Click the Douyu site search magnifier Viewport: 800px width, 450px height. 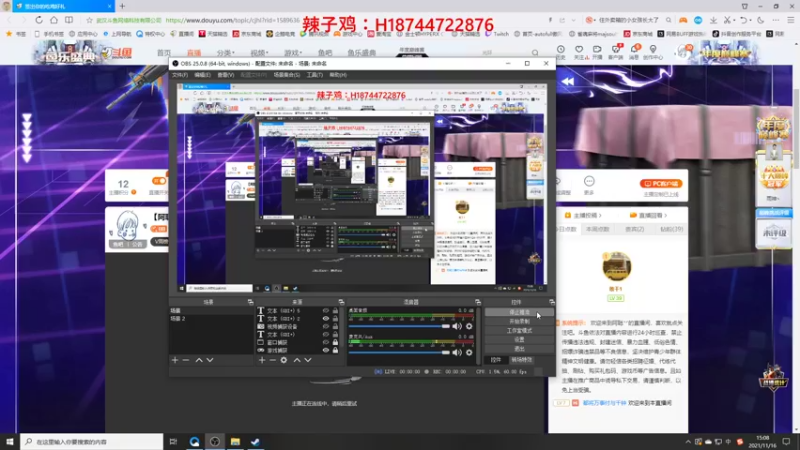[x=535, y=52]
